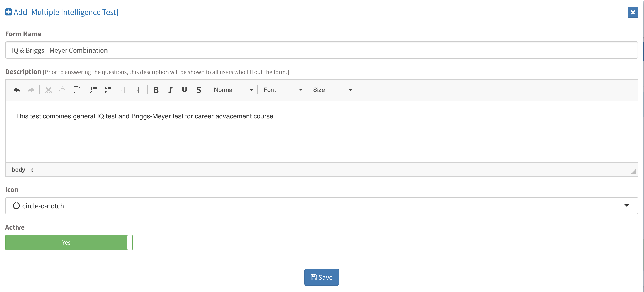The height and width of the screenshot is (292, 644).
Task: Close the Add Multiple Intelligence Test dialog
Action: [x=633, y=12]
